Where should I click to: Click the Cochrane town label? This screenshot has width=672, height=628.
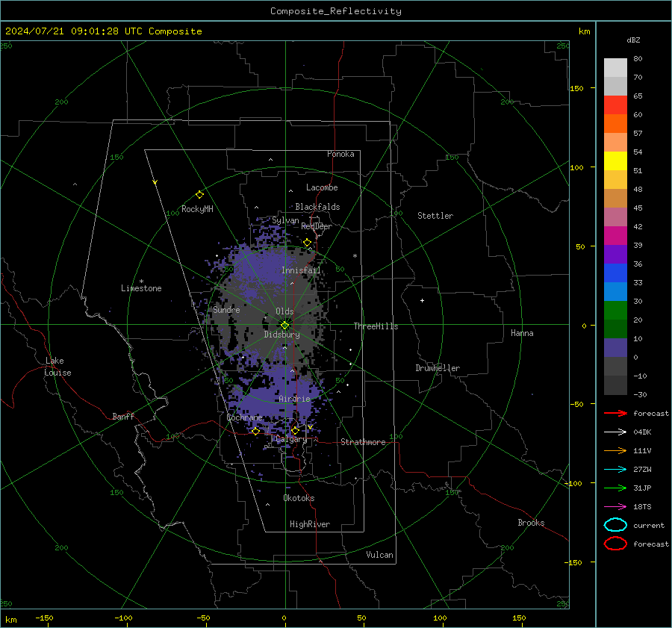click(x=244, y=417)
